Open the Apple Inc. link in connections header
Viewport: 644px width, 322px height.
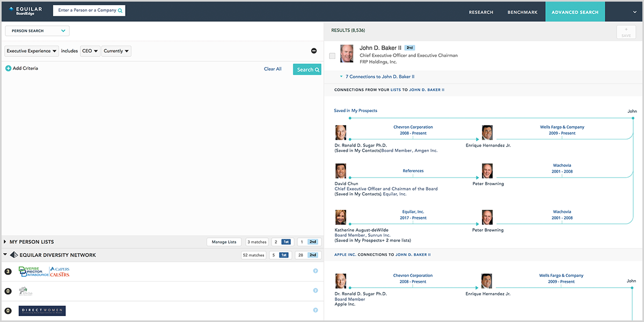[x=345, y=254]
